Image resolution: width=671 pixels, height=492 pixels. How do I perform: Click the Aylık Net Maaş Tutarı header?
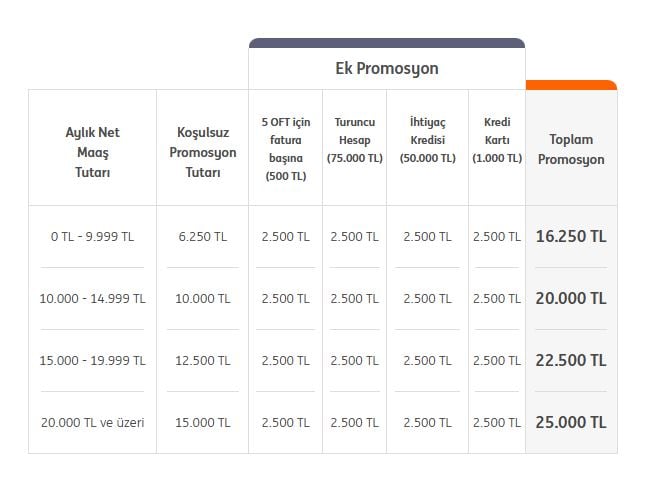tap(92, 152)
